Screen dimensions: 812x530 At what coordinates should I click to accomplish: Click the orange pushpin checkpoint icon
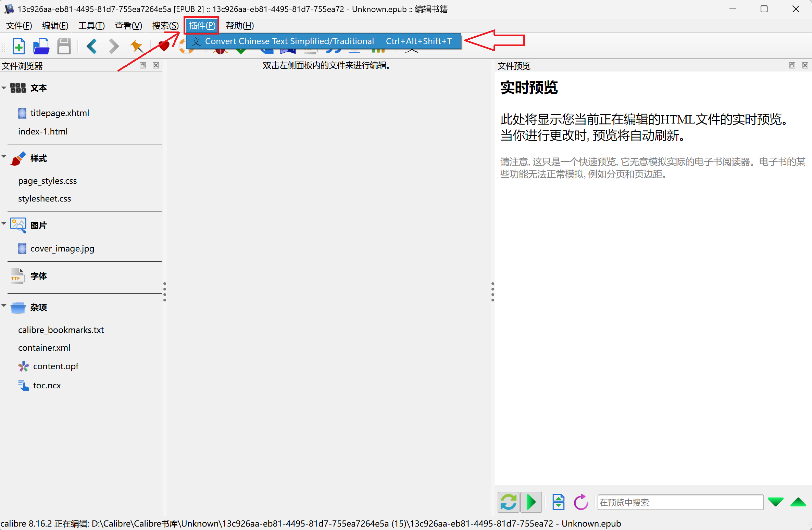pos(137,46)
